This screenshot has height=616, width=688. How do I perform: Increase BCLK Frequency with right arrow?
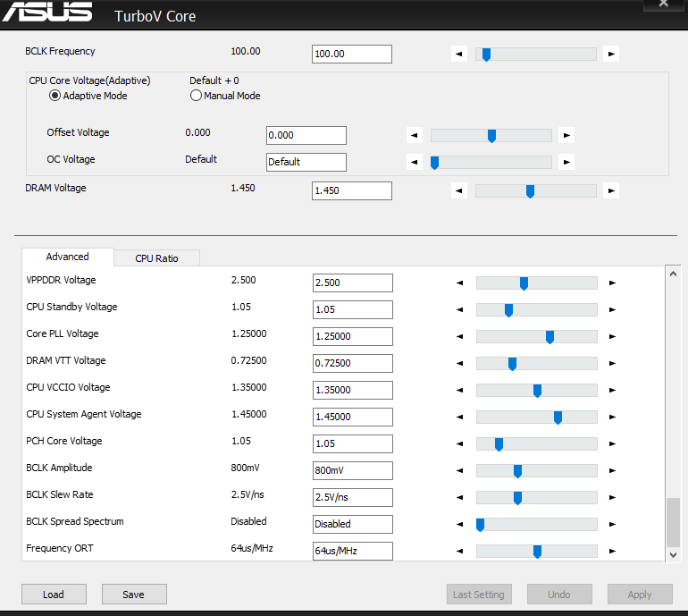pos(611,54)
